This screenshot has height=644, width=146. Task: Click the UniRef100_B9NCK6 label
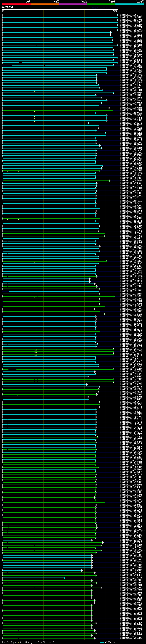(131, 133)
